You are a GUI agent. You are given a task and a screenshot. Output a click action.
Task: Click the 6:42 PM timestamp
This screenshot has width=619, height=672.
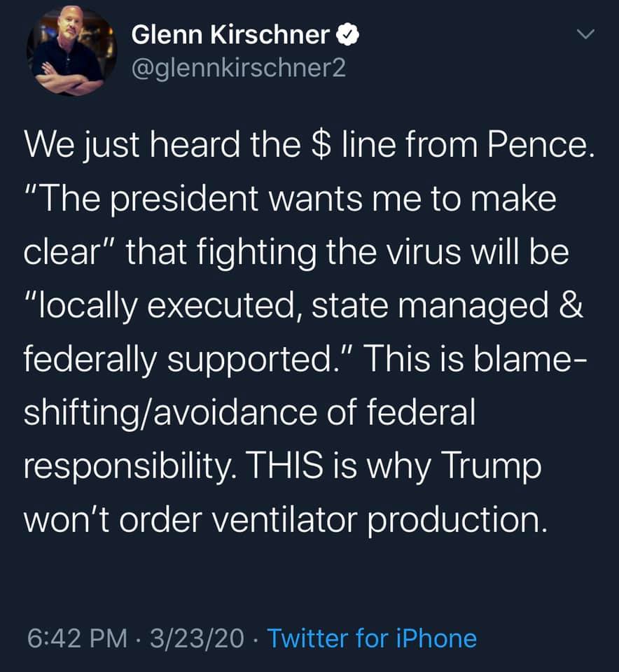tap(77, 638)
